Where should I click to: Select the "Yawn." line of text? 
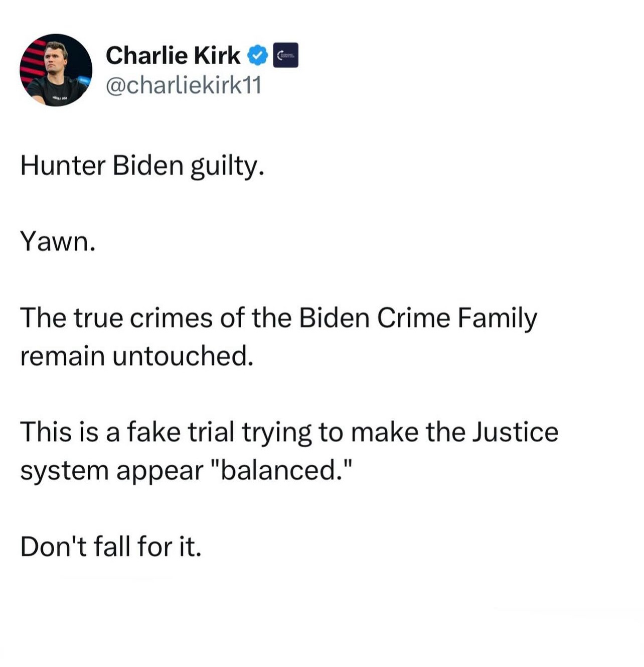pyautogui.click(x=58, y=242)
